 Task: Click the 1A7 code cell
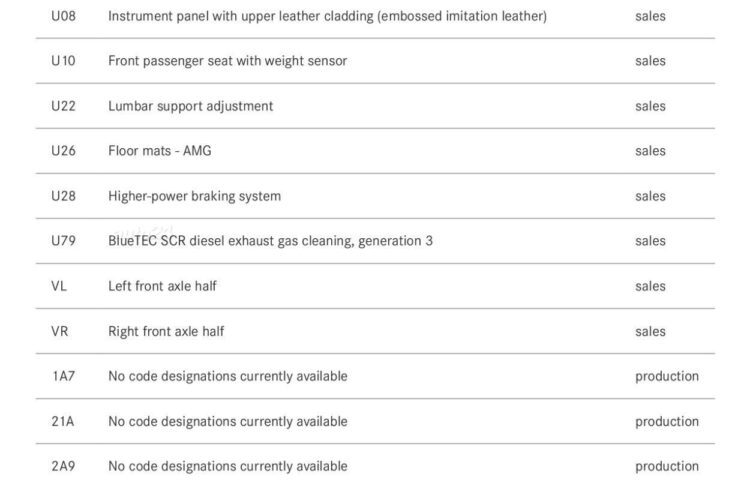[61, 376]
